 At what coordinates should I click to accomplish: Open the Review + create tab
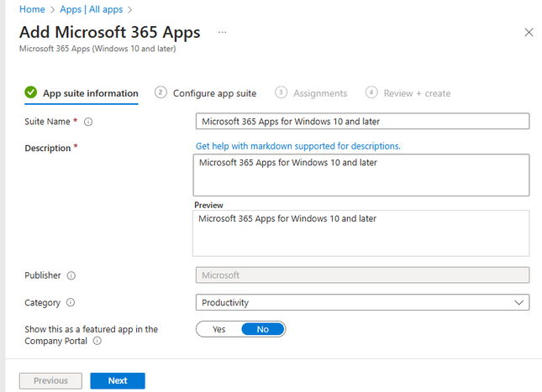click(x=417, y=93)
